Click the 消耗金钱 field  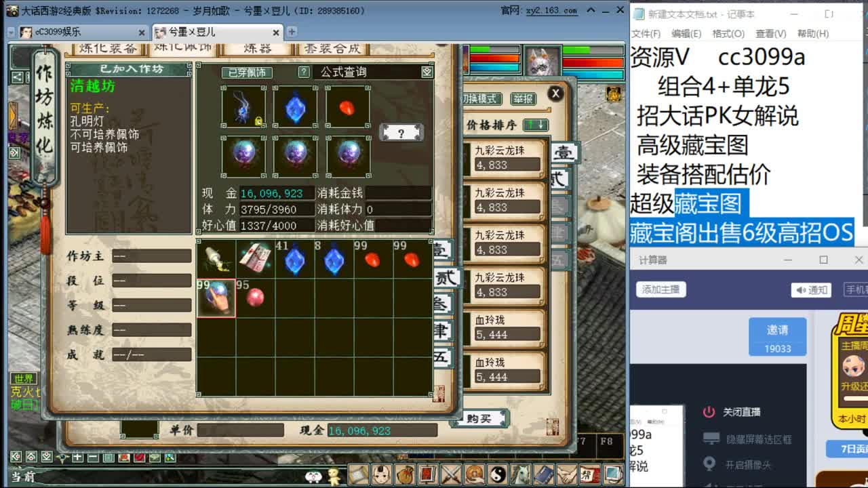point(398,193)
